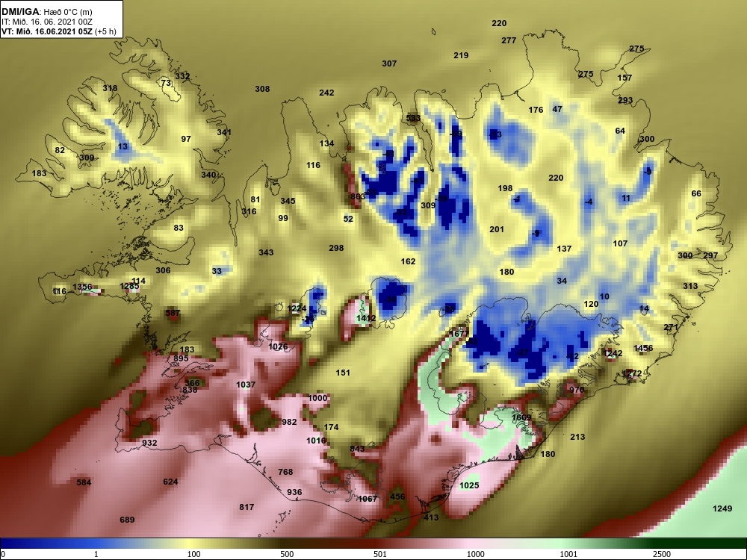Viewport: 747px width, 560px height.
Task: Click the map value '340'
Action: 208,175
